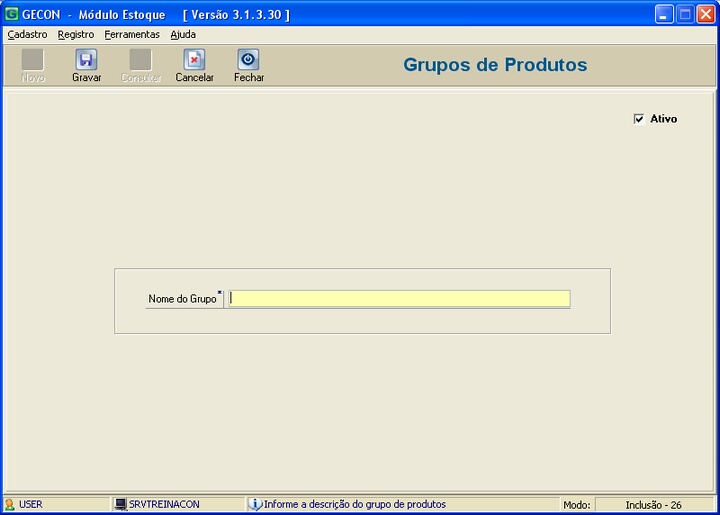Click the Grupos de Produtos heading
Viewport: 720px width, 515px height.
click(495, 65)
